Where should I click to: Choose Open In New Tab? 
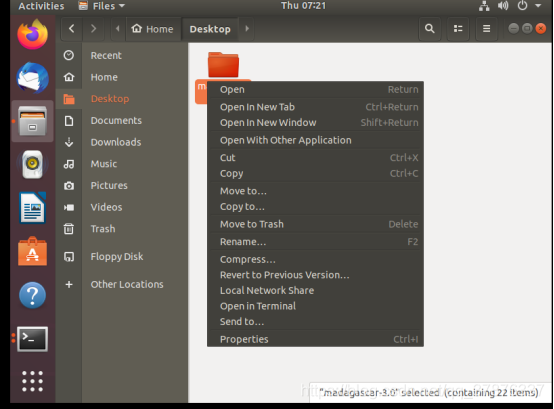coord(316,107)
